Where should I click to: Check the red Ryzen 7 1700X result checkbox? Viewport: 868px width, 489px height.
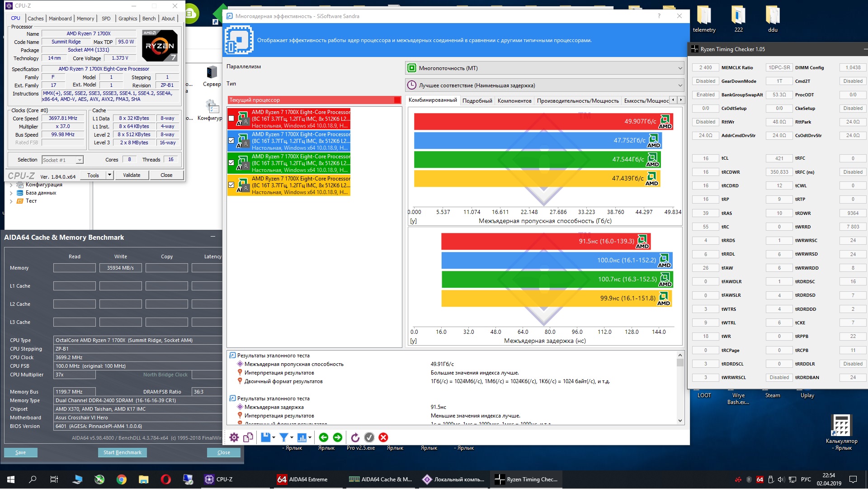tap(231, 119)
